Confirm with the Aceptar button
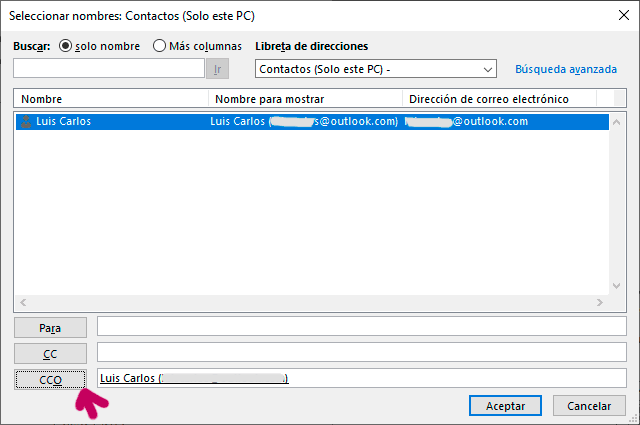Screen dimensions: 640x425 point(505,406)
